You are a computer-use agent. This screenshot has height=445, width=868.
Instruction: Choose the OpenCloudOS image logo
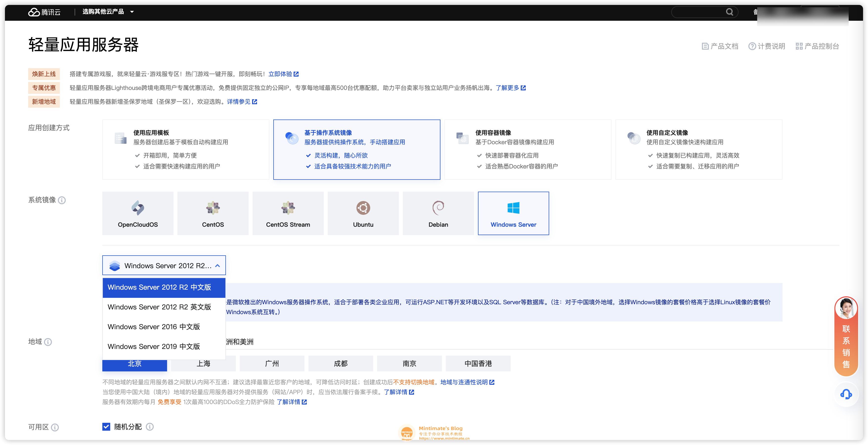[x=138, y=208]
